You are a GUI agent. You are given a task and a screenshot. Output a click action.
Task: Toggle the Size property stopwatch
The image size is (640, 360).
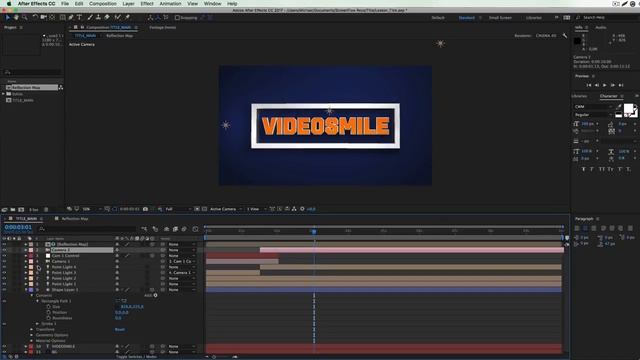pyautogui.click(x=49, y=307)
